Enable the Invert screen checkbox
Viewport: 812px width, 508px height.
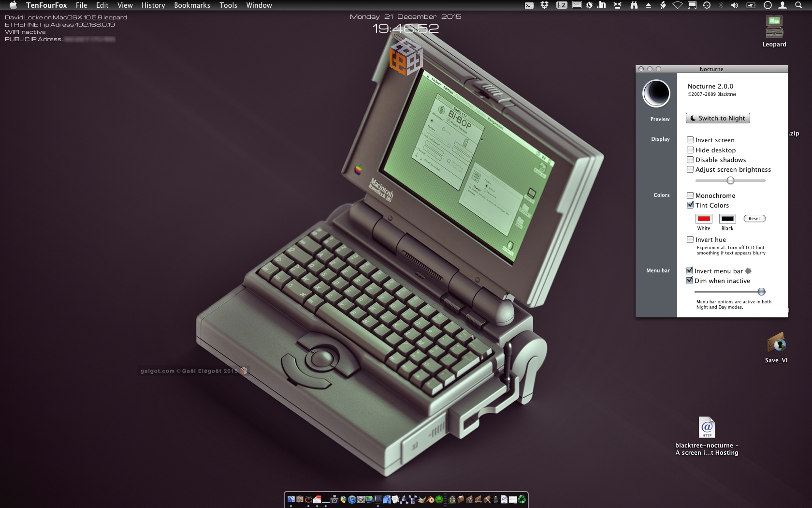690,140
